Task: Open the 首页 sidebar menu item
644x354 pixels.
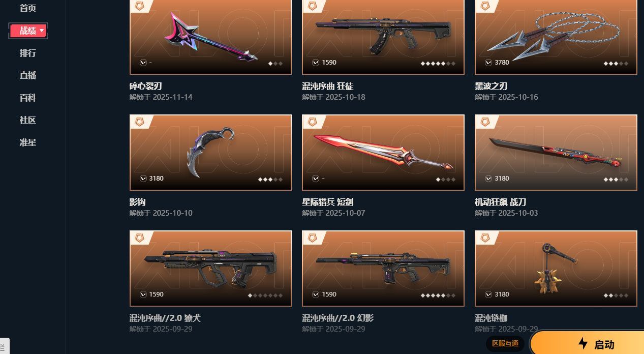Action: tap(28, 8)
